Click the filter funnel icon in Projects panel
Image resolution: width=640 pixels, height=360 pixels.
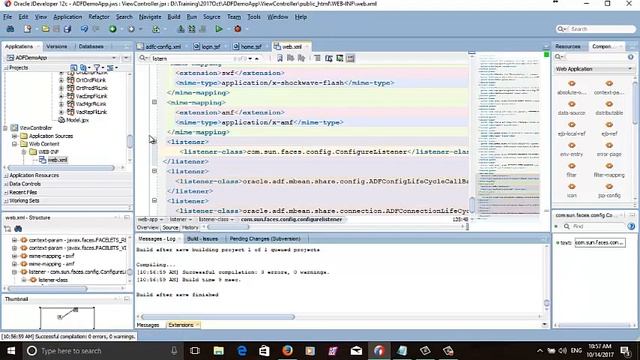click(97, 68)
